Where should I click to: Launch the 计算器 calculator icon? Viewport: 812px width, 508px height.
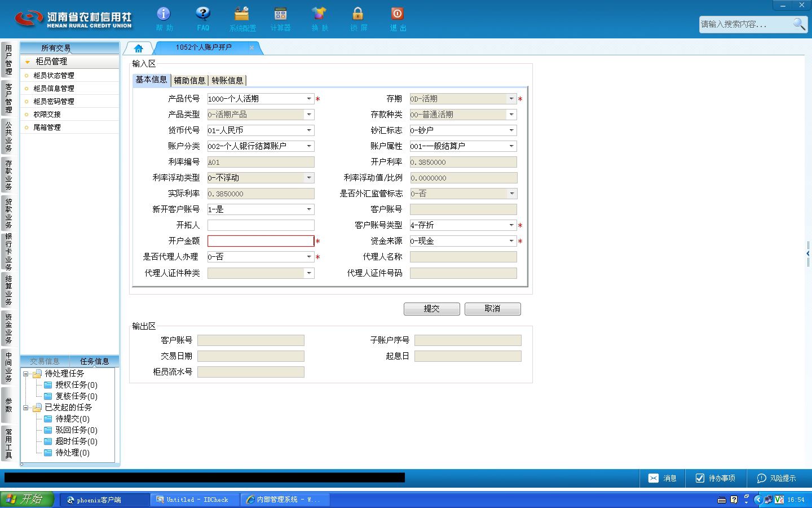pos(280,18)
